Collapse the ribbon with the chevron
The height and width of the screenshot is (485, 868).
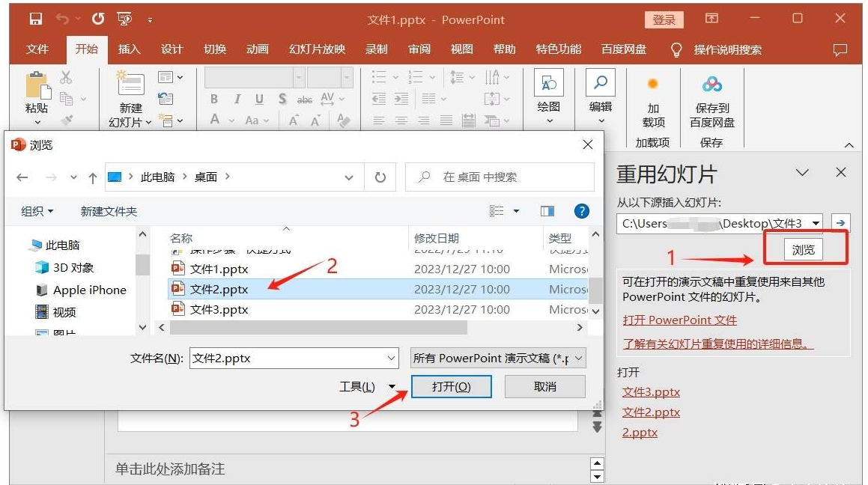pyautogui.click(x=849, y=145)
